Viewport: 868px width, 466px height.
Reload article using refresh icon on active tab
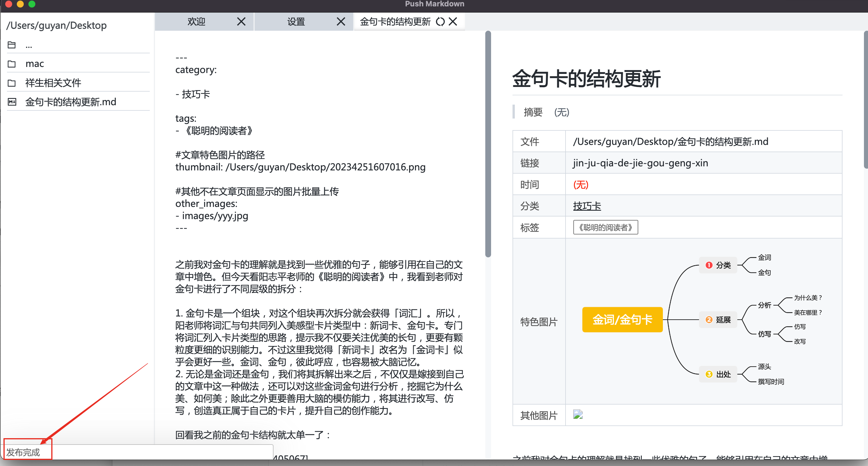point(440,21)
